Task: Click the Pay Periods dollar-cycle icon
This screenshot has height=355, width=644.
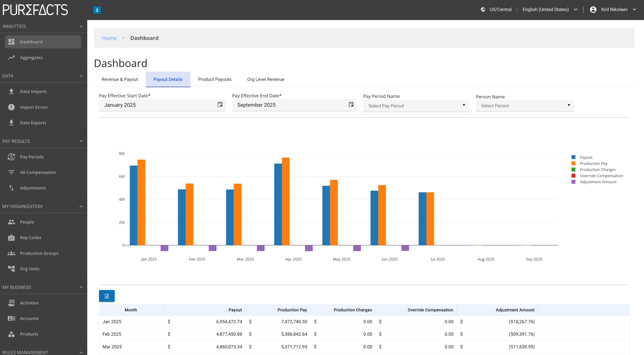Action: (x=11, y=157)
